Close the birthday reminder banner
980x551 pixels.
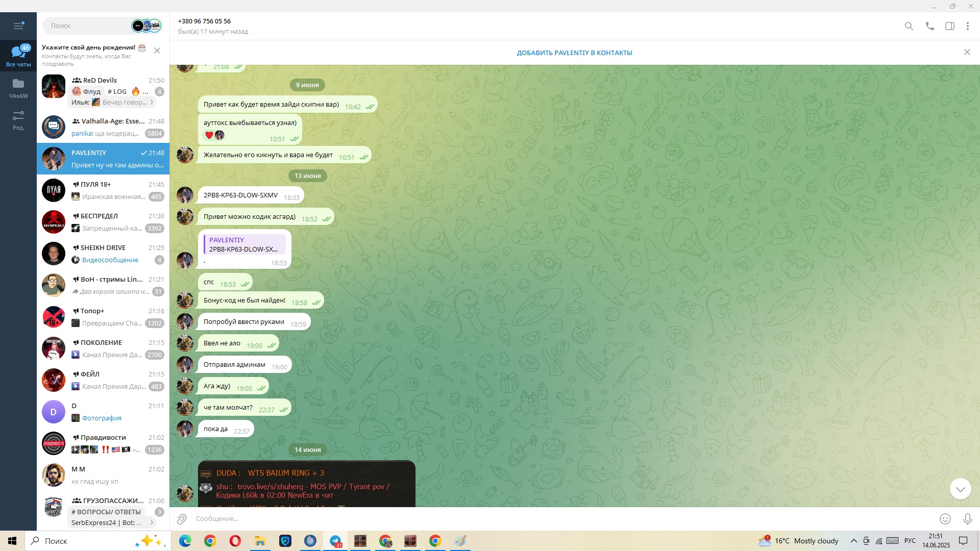click(x=157, y=51)
